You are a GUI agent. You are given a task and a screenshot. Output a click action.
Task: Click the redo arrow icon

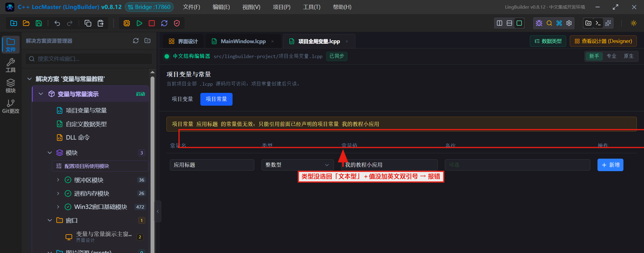pos(70,23)
